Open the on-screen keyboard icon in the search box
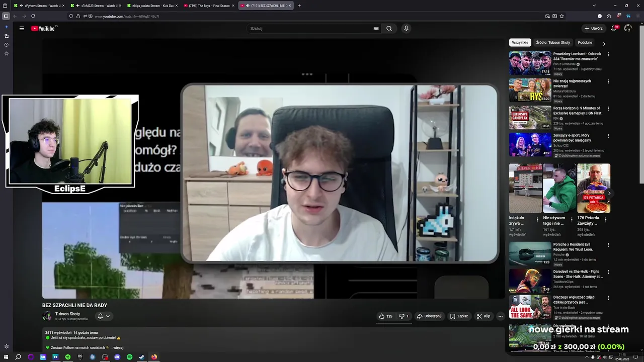 click(376, 29)
